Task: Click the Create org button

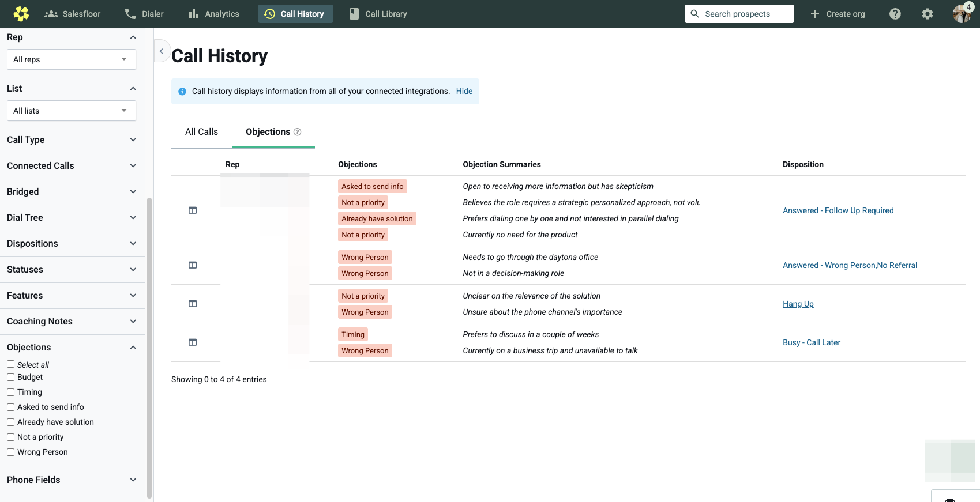Action: (838, 14)
